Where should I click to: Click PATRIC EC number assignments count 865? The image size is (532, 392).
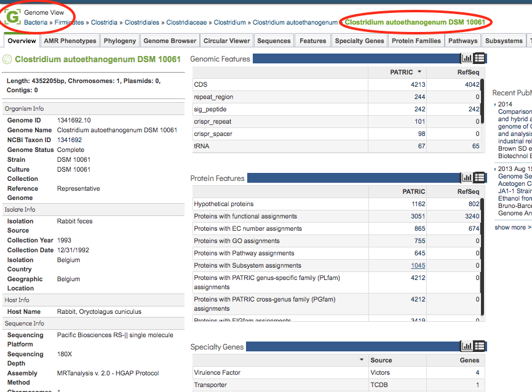(419, 228)
